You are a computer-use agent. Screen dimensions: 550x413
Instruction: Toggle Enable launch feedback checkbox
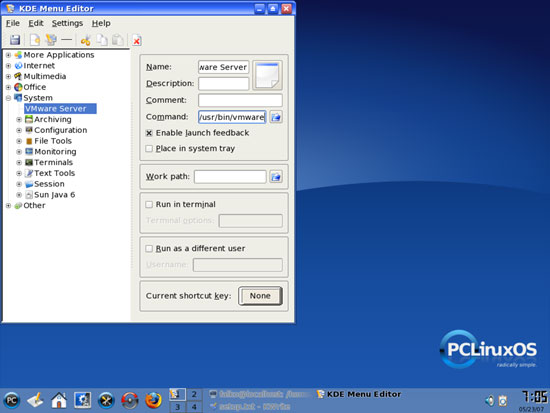point(149,133)
